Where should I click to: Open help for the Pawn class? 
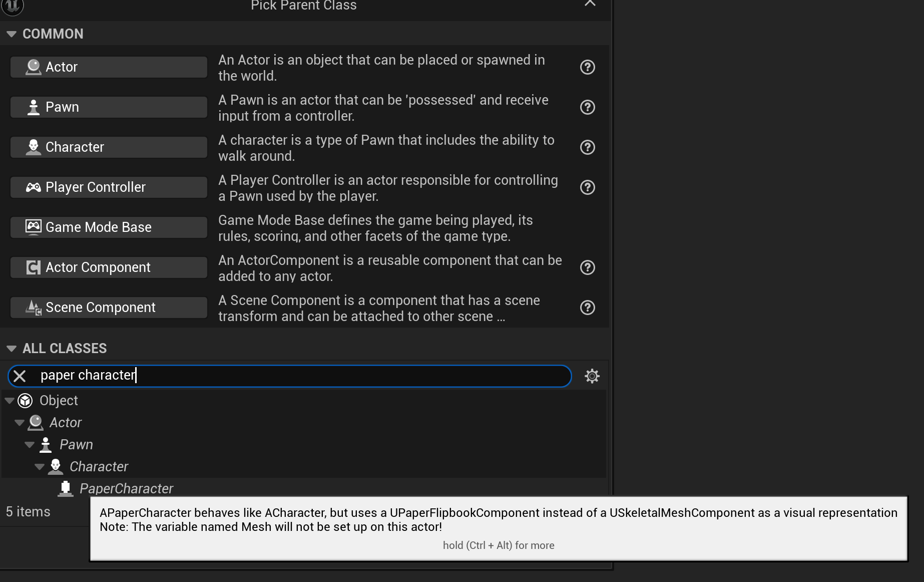point(587,107)
